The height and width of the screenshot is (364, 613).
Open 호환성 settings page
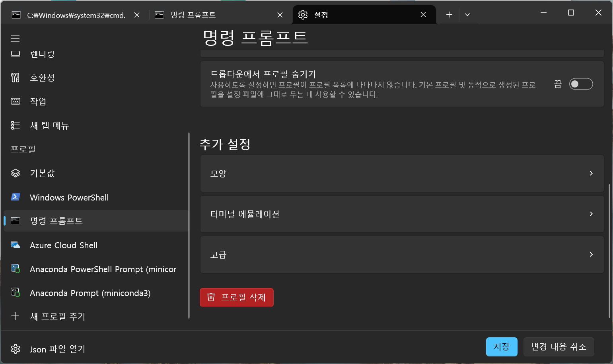95,78
